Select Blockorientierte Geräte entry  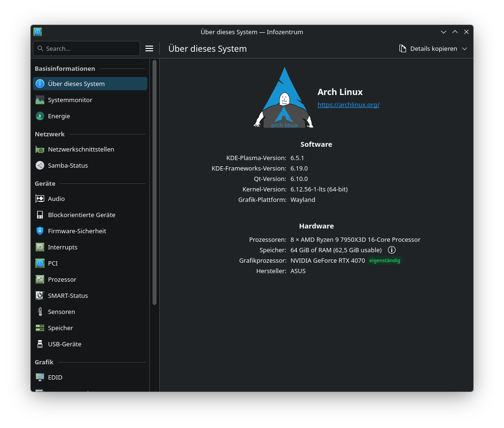pos(90,215)
